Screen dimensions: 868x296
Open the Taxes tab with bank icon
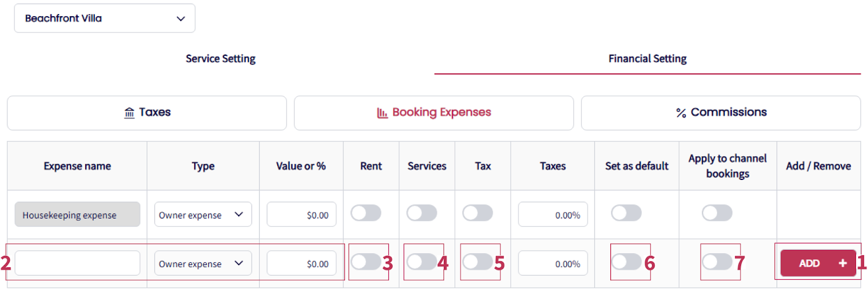point(147,113)
